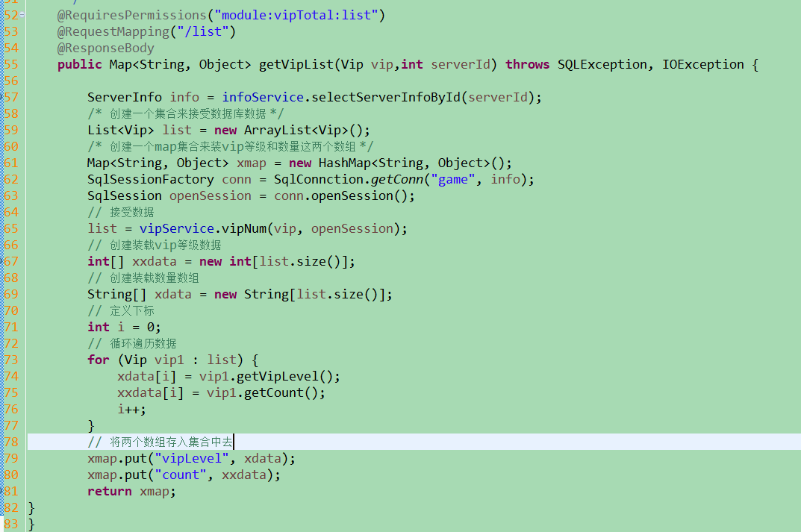Click the vipNum method call
The image size is (801, 532).
tap(243, 228)
